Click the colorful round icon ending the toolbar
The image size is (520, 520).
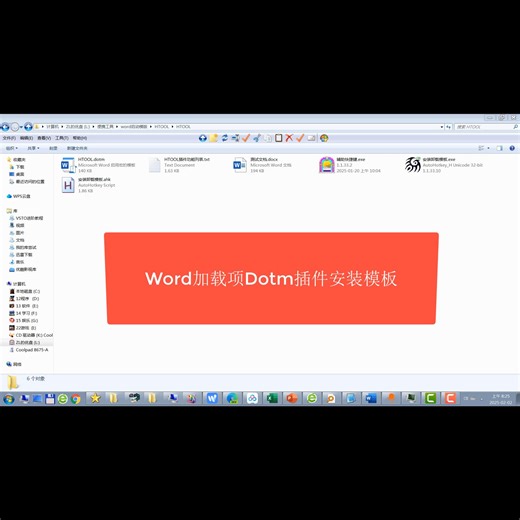(324, 138)
